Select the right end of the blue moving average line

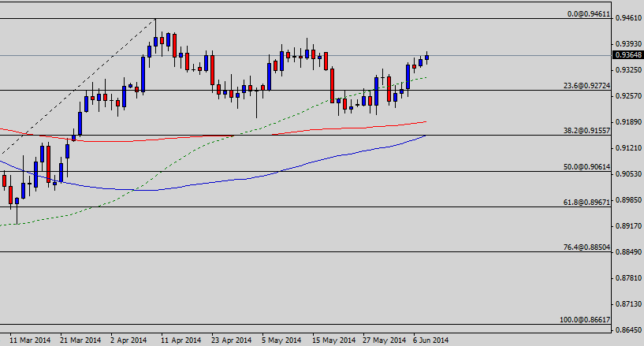(x=426, y=136)
